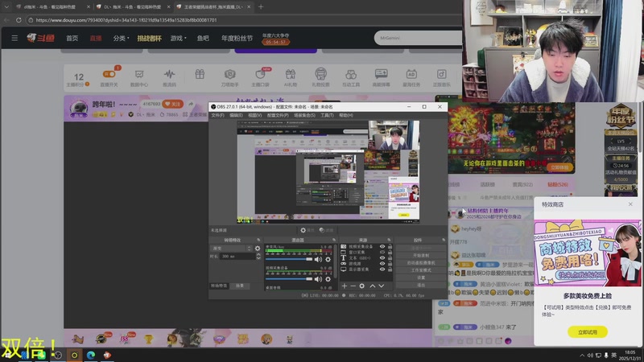Open OBS 视图(V) menu

(x=254, y=115)
